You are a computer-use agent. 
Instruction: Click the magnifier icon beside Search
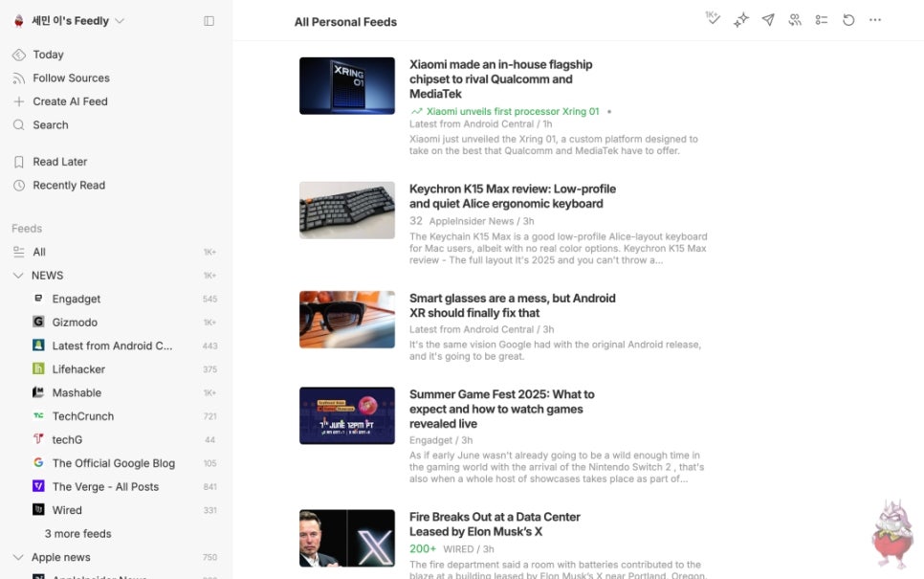[x=19, y=125]
